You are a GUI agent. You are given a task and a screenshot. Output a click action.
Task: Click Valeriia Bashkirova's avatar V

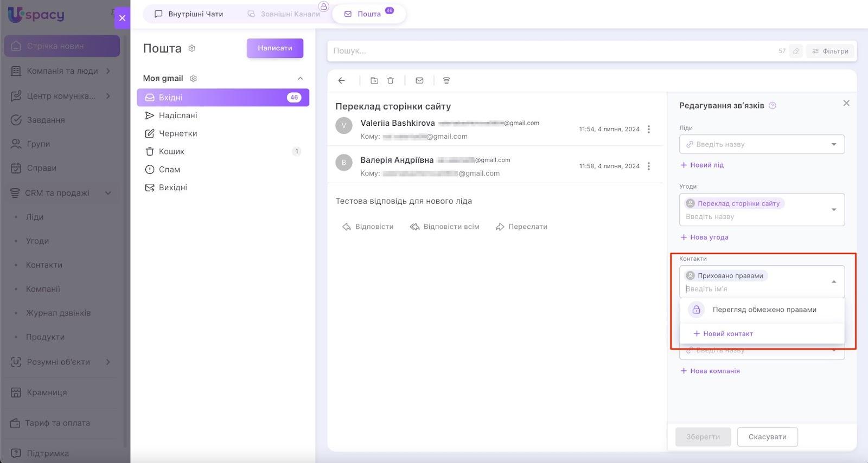[x=344, y=125]
